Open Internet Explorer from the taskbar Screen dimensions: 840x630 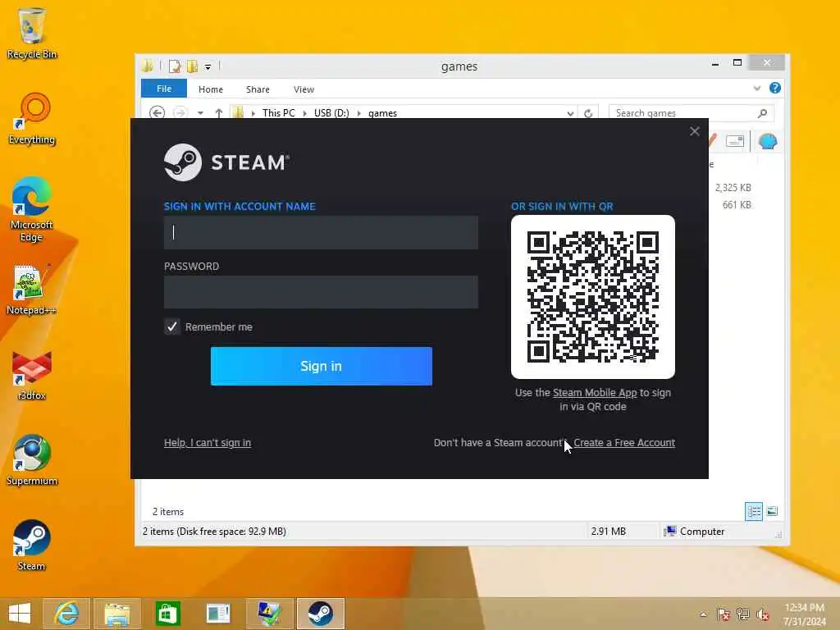pyautogui.click(x=66, y=614)
